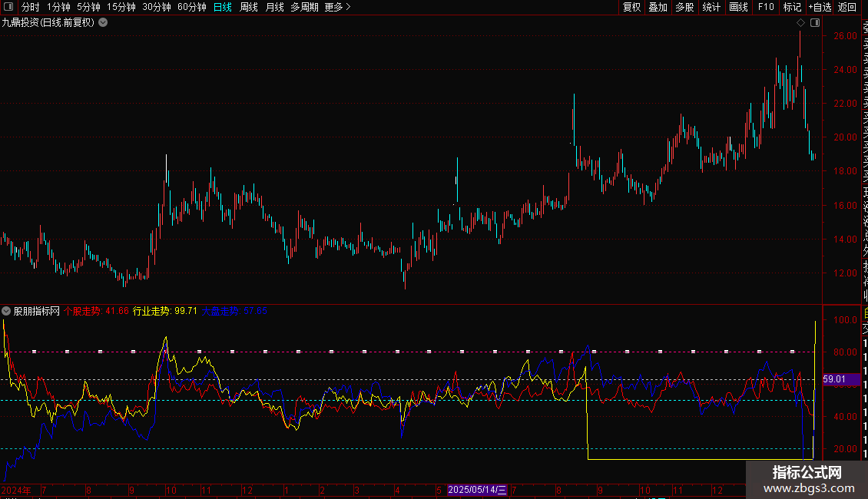Open the 复权 price adjustment menu

631,7
